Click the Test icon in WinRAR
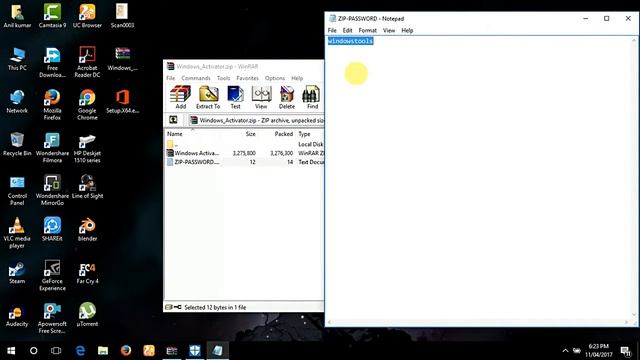Screen dimensions: 640x360 pyautogui.click(x=236, y=97)
